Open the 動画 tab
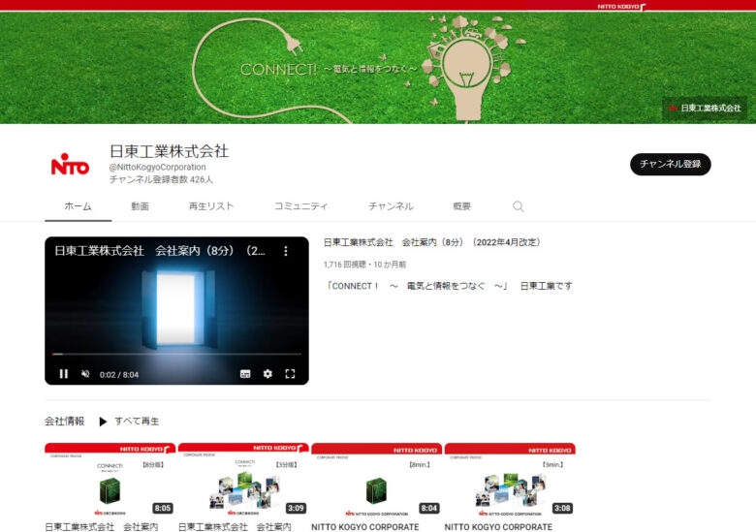This screenshot has height=532, width=756. (140, 206)
